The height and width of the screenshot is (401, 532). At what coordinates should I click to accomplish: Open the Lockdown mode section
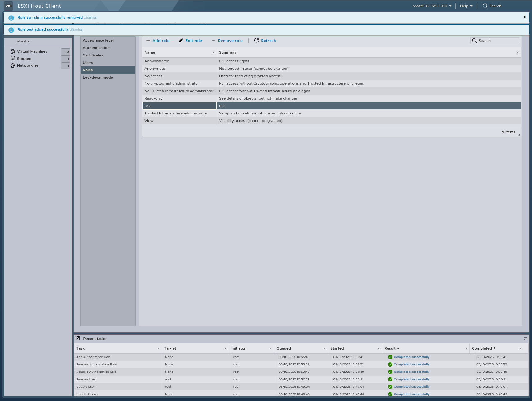point(98,77)
